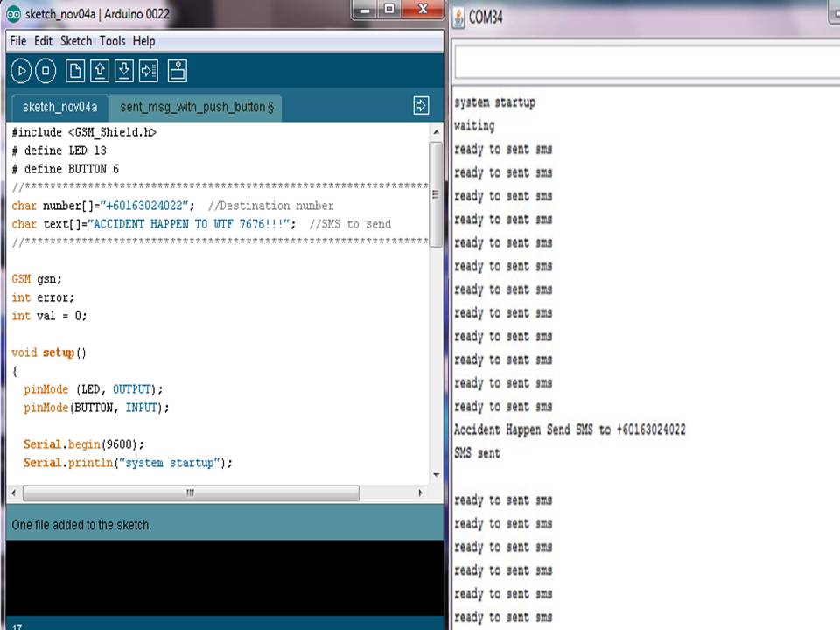Click the 'int val = 0;' line
Image resolution: width=840 pixels, height=630 pixels.
pyautogui.click(x=49, y=316)
